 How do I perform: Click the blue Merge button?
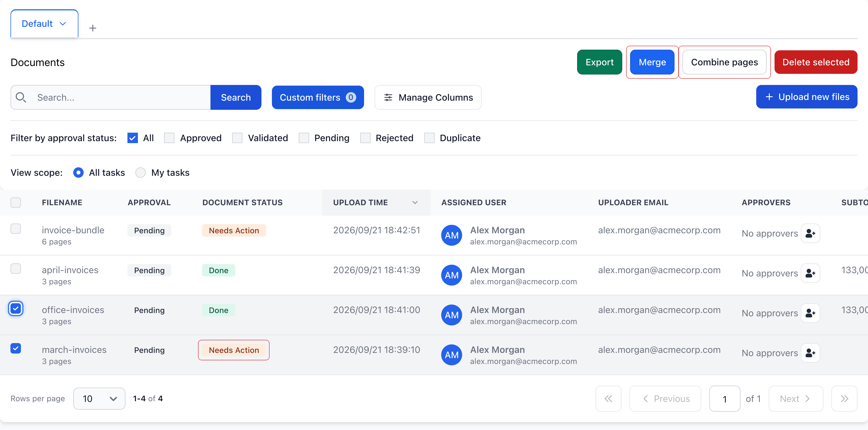click(x=652, y=62)
